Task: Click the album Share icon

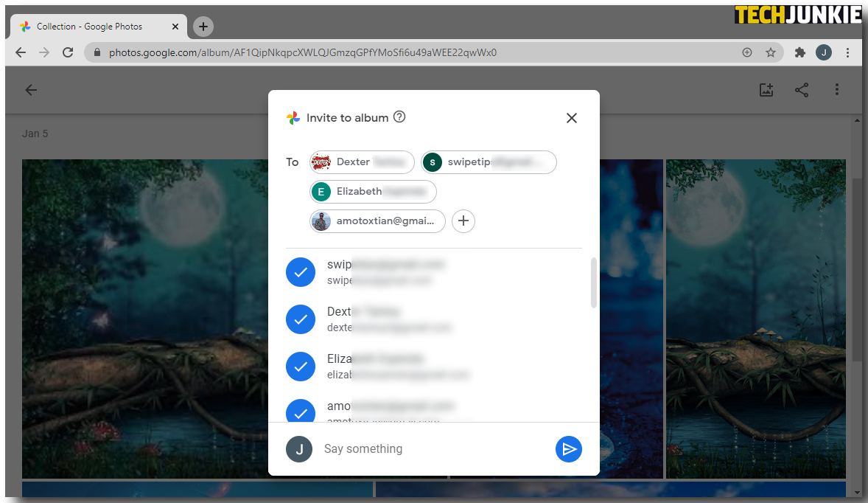Action: (x=802, y=90)
